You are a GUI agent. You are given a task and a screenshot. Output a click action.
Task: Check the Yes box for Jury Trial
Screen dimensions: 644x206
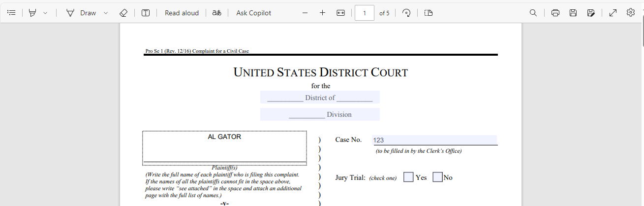[408, 177]
